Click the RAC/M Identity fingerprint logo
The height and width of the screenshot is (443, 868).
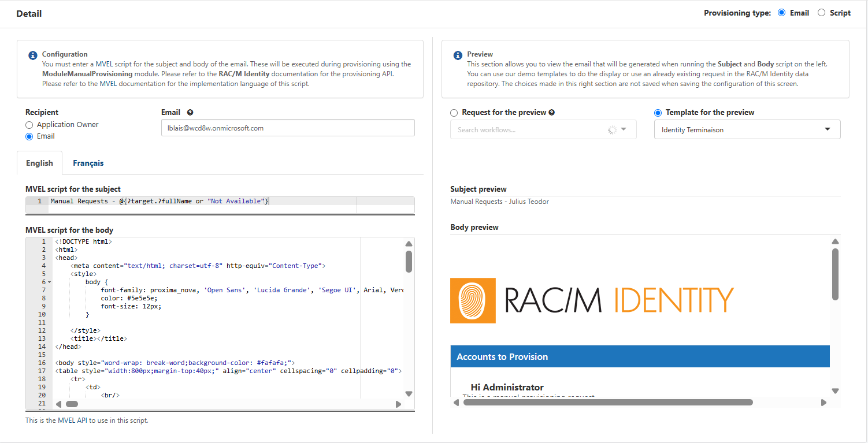pyautogui.click(x=473, y=300)
